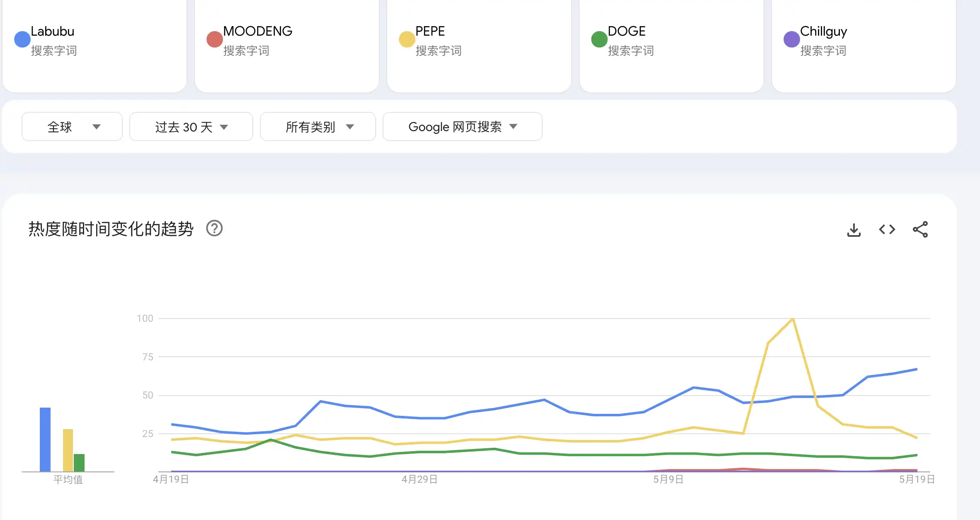Click the yellow PEPE legend dot
The image size is (980, 520).
pyautogui.click(x=406, y=39)
